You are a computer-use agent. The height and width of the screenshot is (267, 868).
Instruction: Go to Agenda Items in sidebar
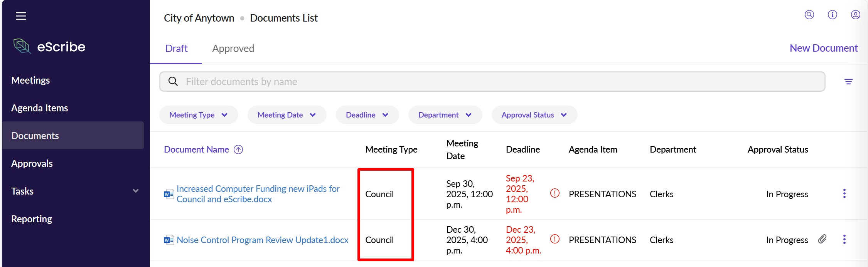click(x=40, y=108)
